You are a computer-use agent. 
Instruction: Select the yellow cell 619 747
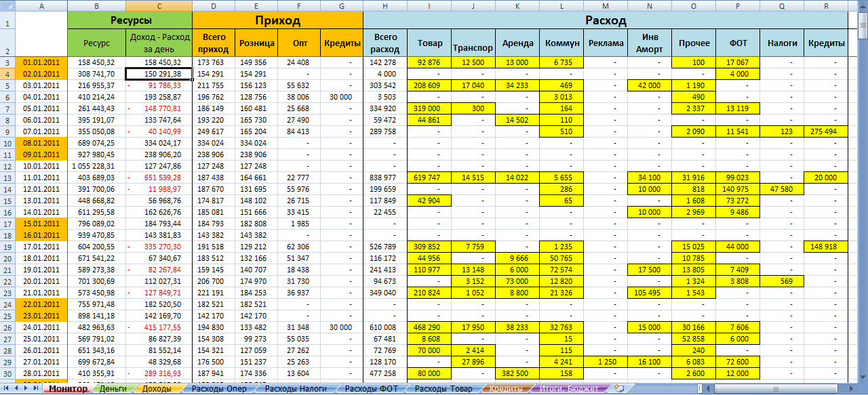[429, 178]
